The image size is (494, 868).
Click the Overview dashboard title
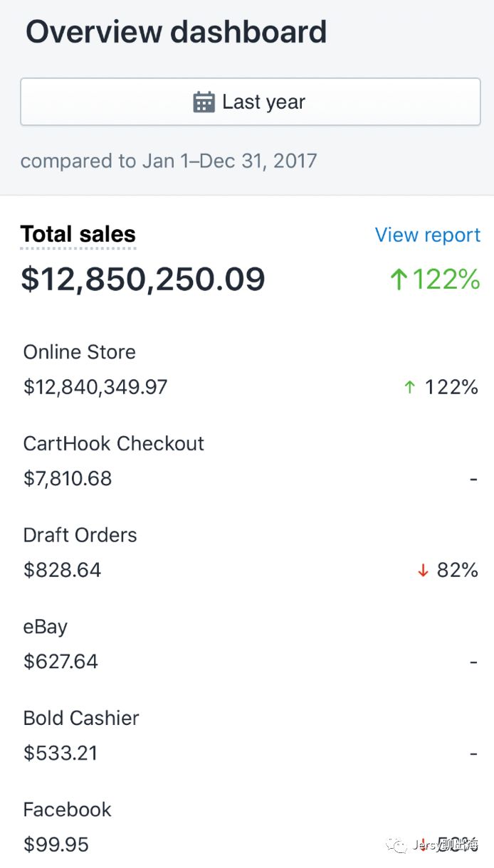pos(176,33)
